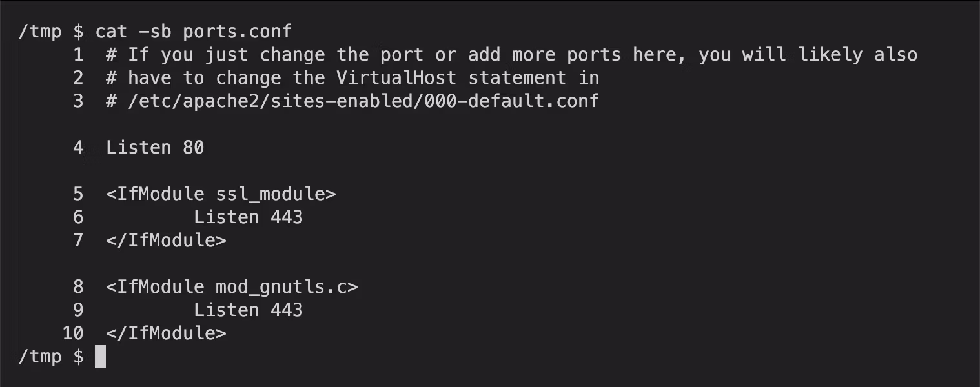980x387 pixels.
Task: Click the word 'likely' in the first comment
Action: point(830,55)
